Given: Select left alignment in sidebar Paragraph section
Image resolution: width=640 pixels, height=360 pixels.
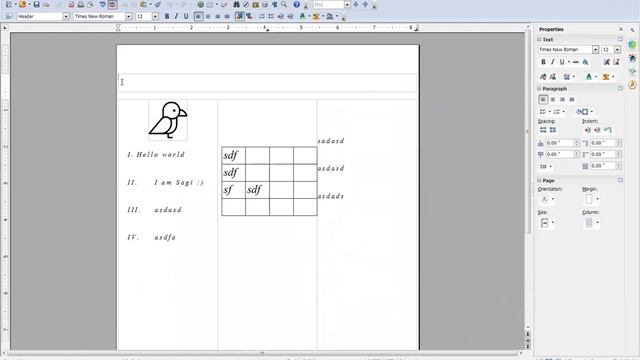Looking at the screenshot, I should pos(543,100).
